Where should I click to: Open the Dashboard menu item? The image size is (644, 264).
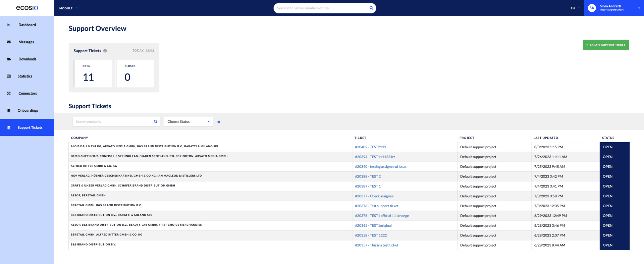pyautogui.click(x=27, y=25)
